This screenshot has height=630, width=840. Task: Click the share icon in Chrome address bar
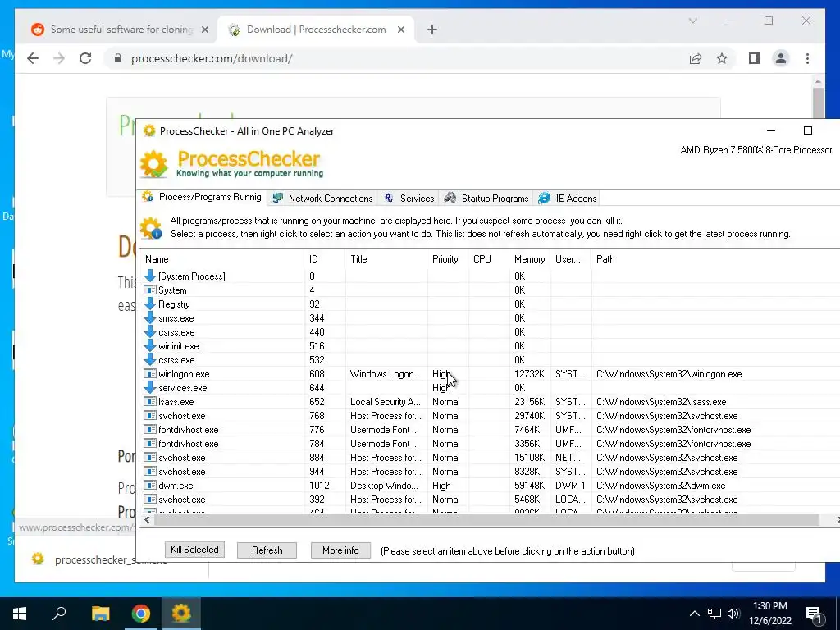tap(696, 58)
